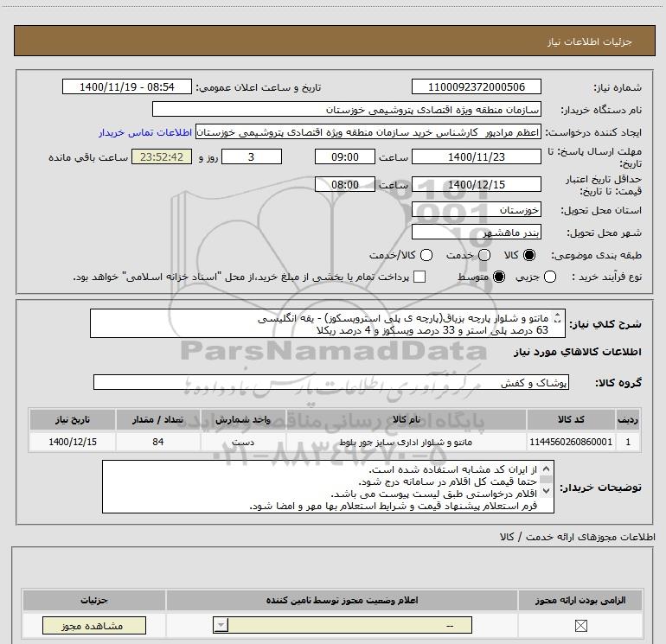Select the کالا radio button
Viewport: 666px width, 644px height.
pos(529,255)
